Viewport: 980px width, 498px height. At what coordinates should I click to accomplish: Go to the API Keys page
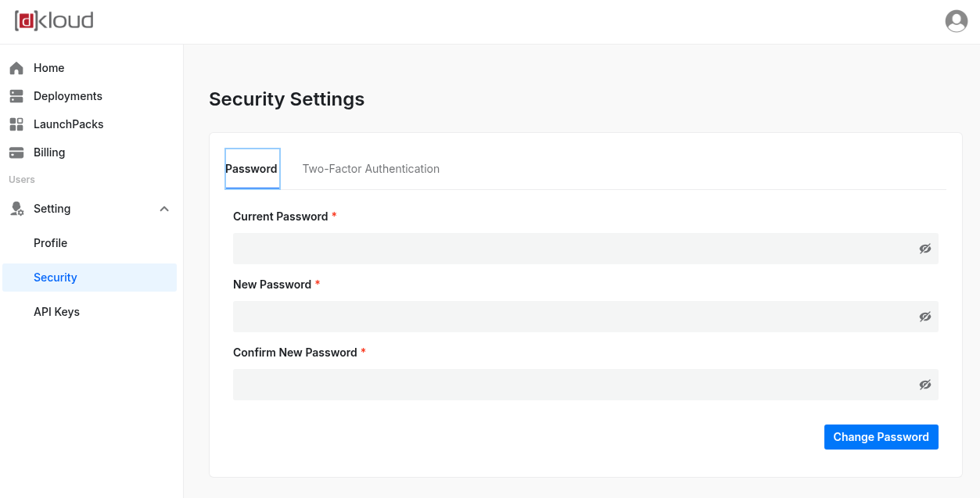pos(56,311)
